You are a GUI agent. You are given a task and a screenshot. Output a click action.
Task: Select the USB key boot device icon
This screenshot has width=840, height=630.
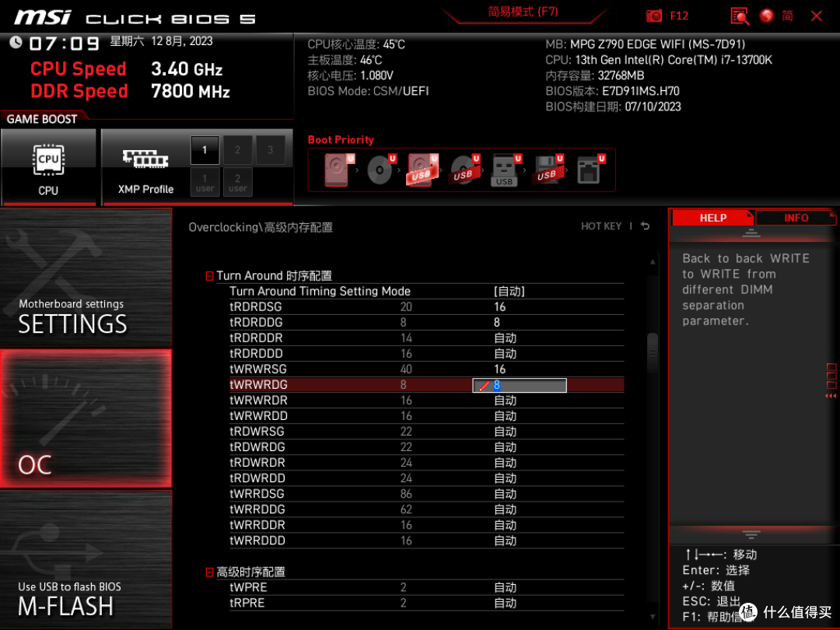[506, 170]
